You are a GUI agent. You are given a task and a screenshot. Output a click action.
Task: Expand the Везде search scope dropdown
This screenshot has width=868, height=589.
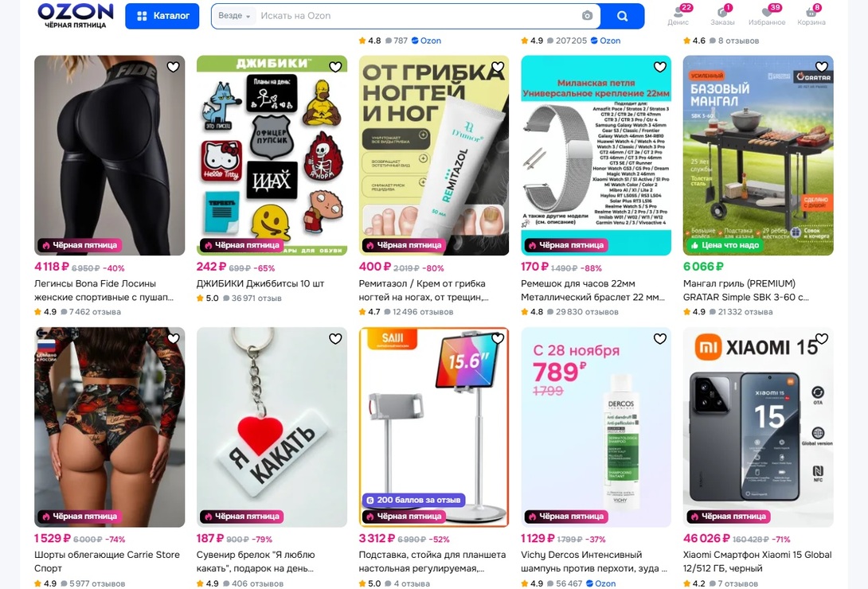234,16
